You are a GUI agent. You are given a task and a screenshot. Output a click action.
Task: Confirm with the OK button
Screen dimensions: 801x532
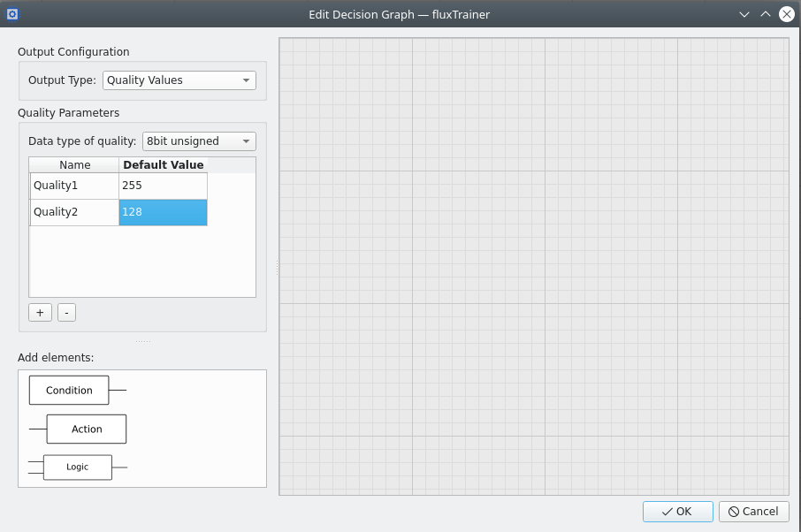click(x=678, y=512)
